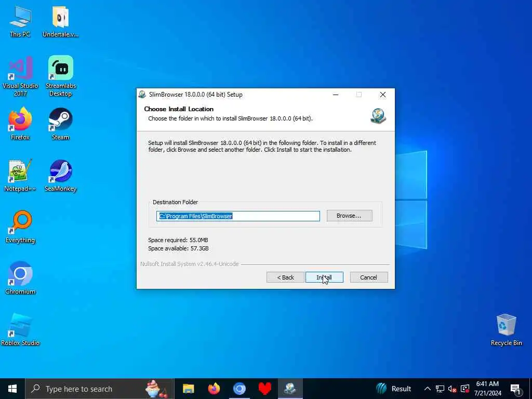The height and width of the screenshot is (399, 532).
Task: Click the 'Nullsoft Install System v2.46.4-Unicode' text
Action: [190, 264]
